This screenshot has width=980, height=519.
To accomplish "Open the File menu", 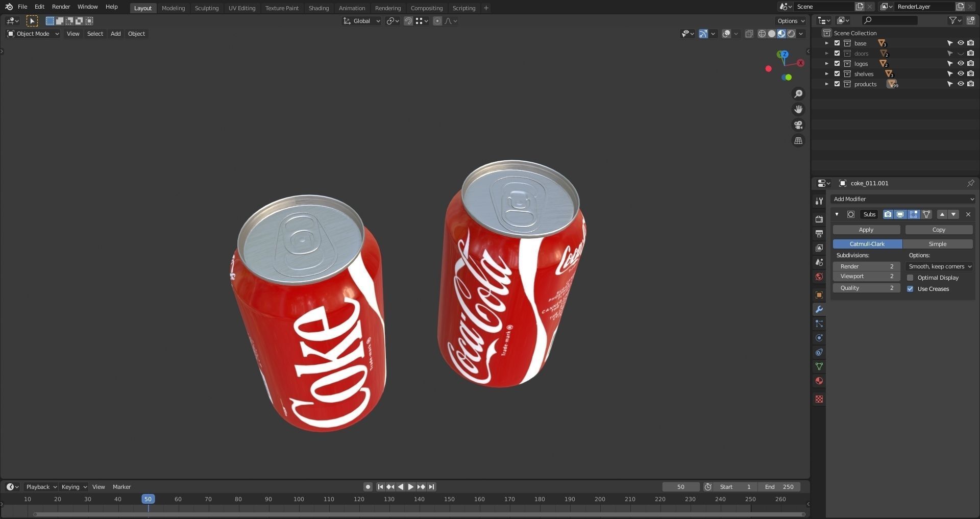I will pos(22,7).
